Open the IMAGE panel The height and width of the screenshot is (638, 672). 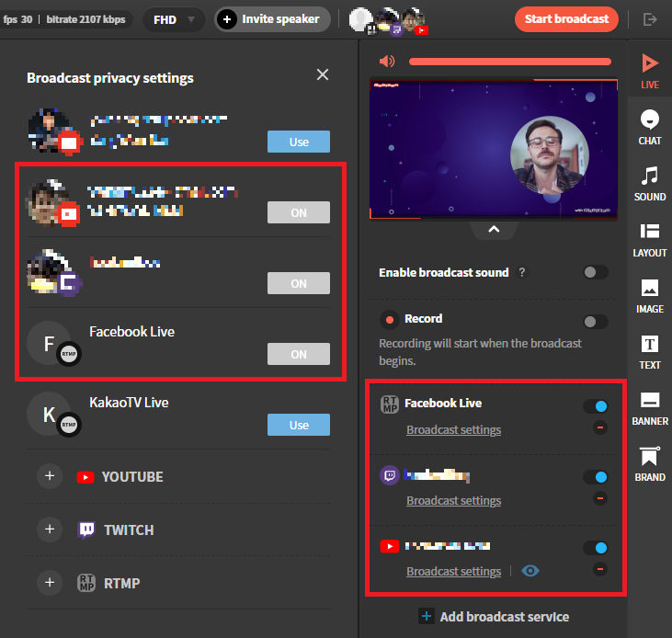tap(650, 296)
